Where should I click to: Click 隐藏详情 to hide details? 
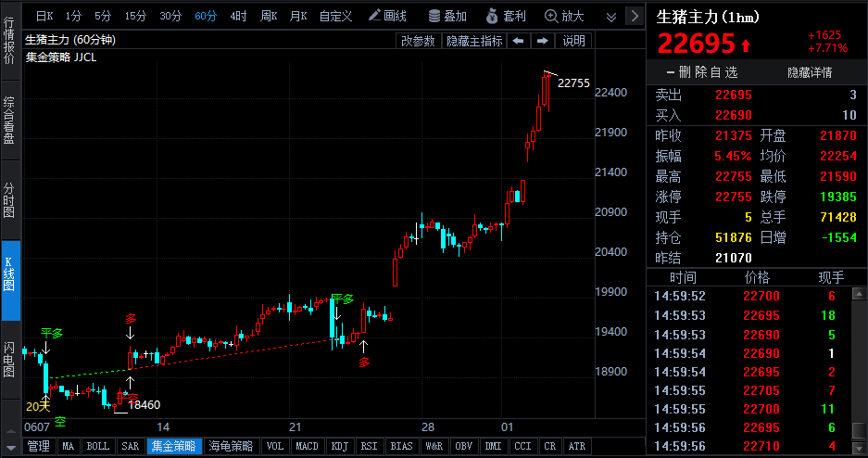point(810,72)
